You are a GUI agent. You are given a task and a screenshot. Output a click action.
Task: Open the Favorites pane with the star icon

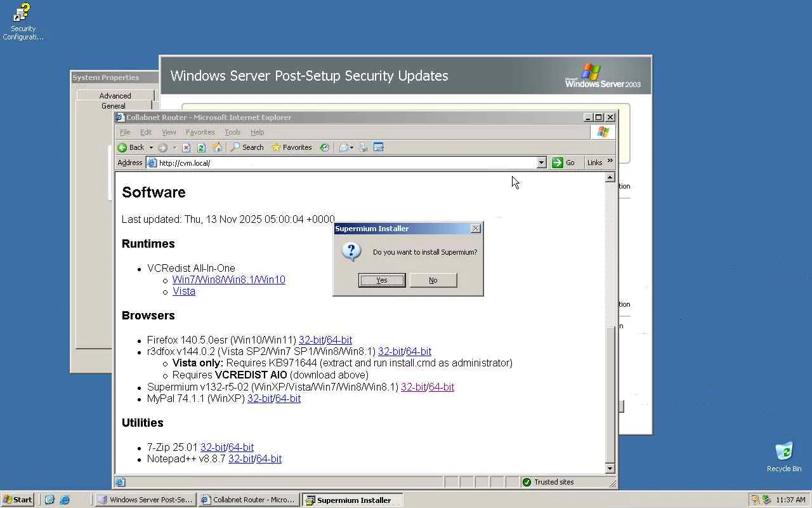[291, 147]
